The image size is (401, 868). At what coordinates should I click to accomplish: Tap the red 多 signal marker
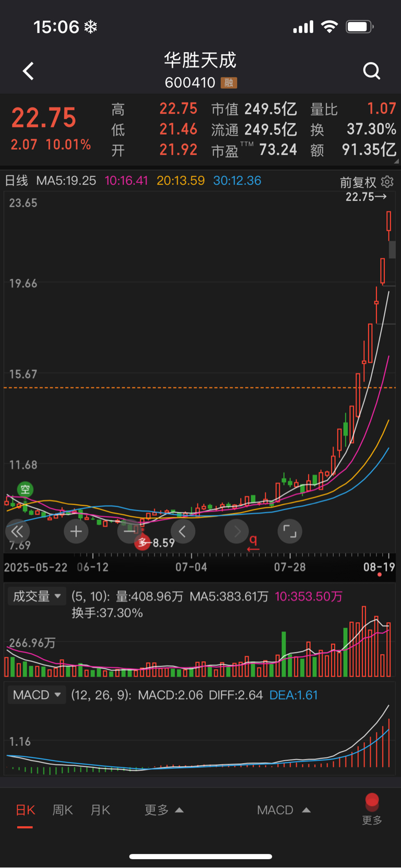click(x=142, y=543)
